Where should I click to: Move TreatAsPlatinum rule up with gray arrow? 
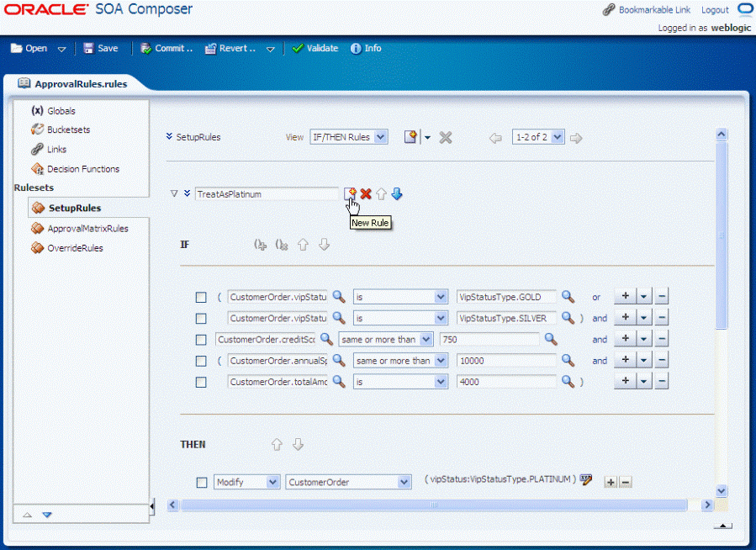pyautogui.click(x=382, y=193)
